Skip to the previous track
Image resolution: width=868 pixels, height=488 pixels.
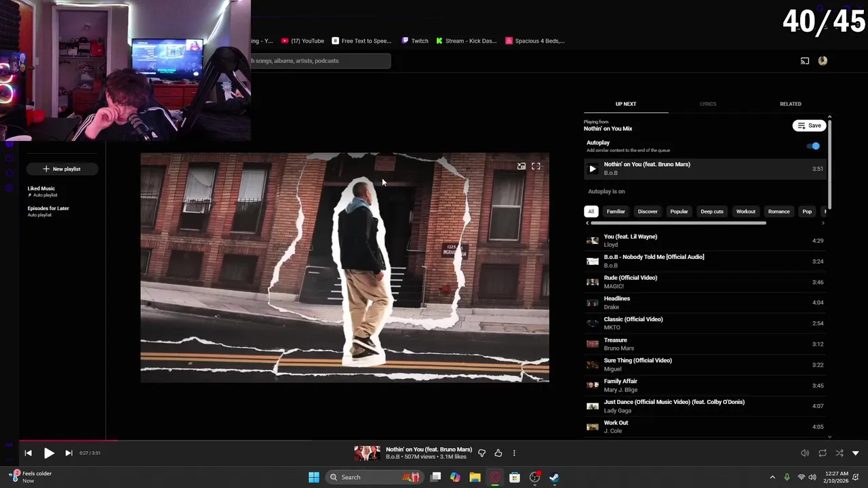(x=28, y=453)
